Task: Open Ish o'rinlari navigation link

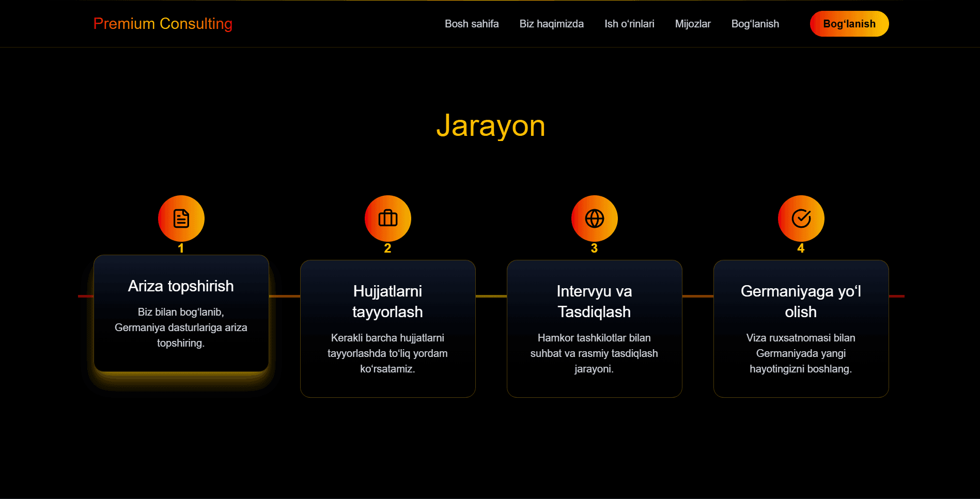Action: tap(629, 24)
